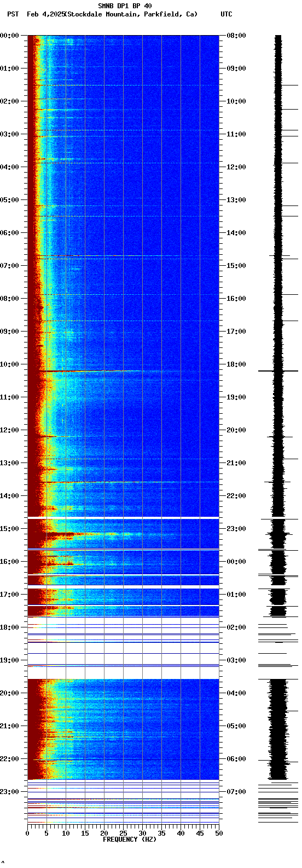The image size is (302, 868).
Task: Click the 15:00 UTC label on right axis
Action: coord(236,266)
